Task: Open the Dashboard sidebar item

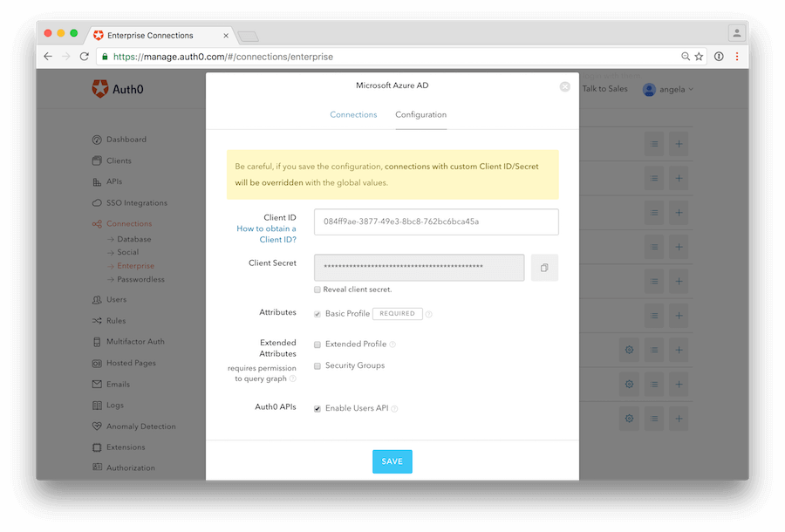Action: (119, 140)
